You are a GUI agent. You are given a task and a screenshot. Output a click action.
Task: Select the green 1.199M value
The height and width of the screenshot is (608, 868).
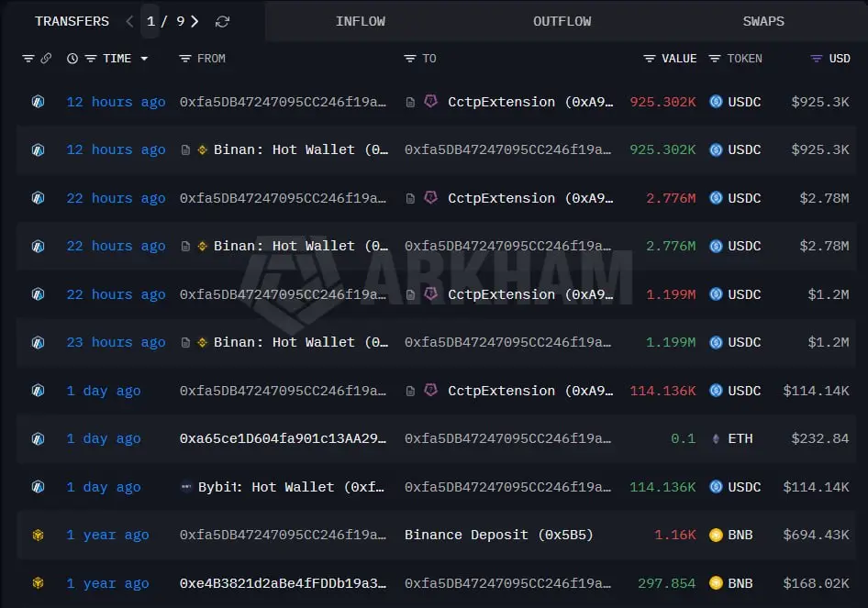[671, 342]
